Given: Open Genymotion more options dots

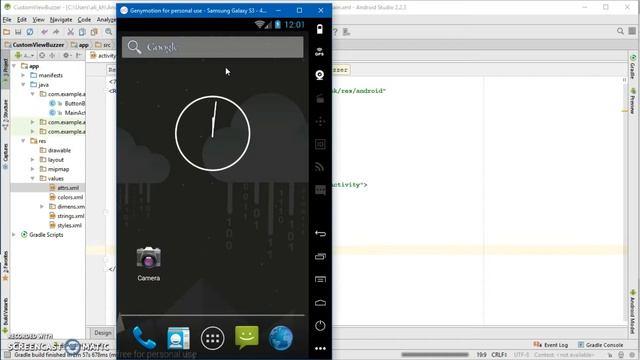Looking at the screenshot, I should pyautogui.click(x=320, y=348).
